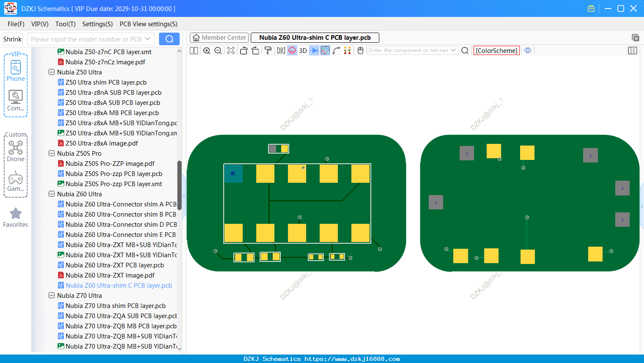Open the Game console category in sidebar

coord(16,181)
